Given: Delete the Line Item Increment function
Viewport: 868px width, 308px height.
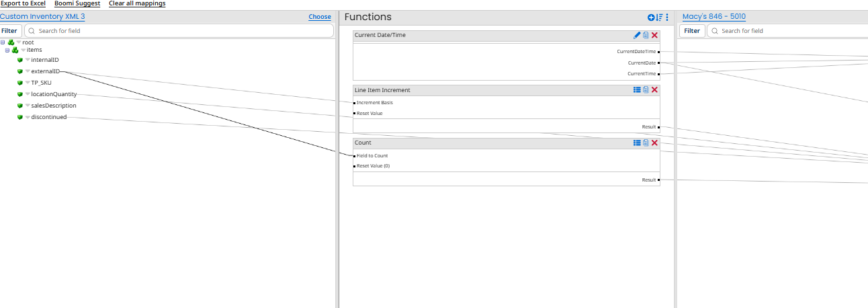Looking at the screenshot, I should tap(654, 89).
